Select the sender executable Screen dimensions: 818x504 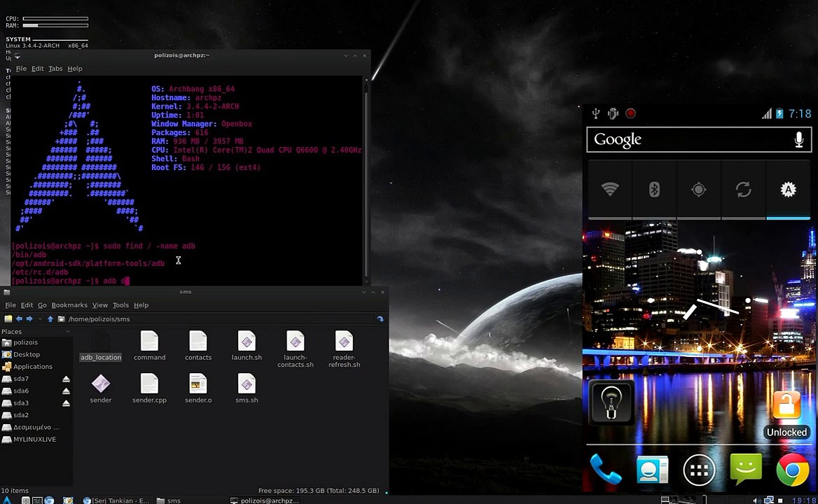(x=101, y=388)
